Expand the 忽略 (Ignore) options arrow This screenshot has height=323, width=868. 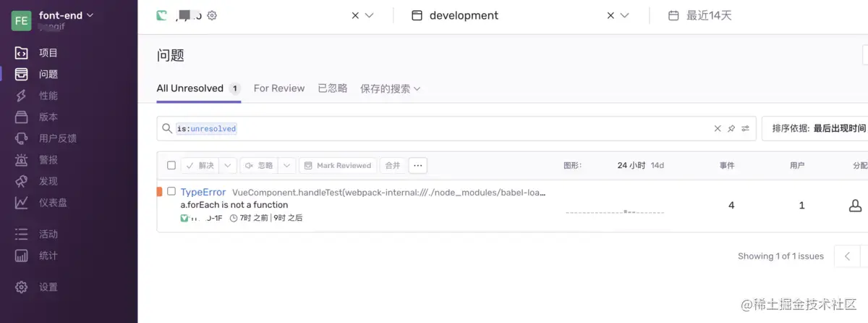pos(286,165)
